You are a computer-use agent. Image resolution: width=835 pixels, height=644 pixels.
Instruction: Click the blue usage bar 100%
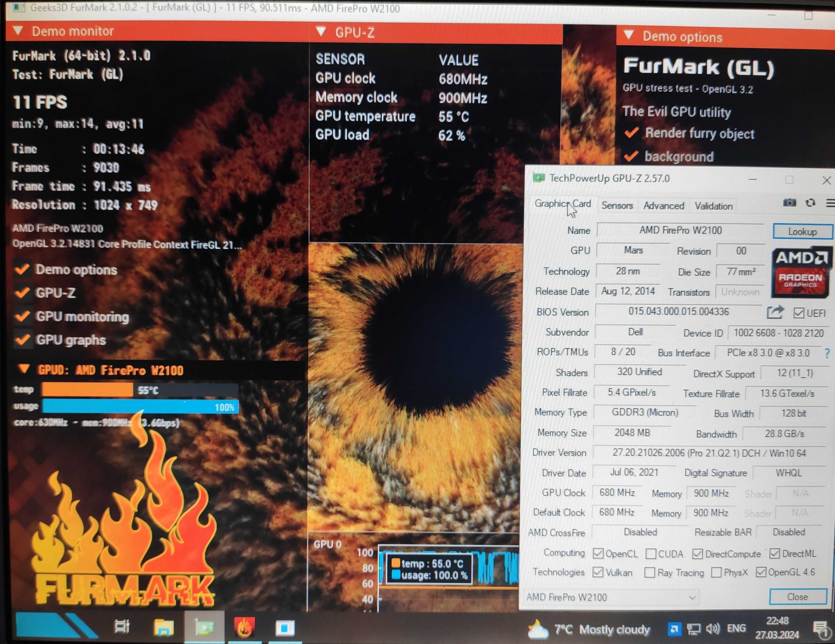coord(140,406)
